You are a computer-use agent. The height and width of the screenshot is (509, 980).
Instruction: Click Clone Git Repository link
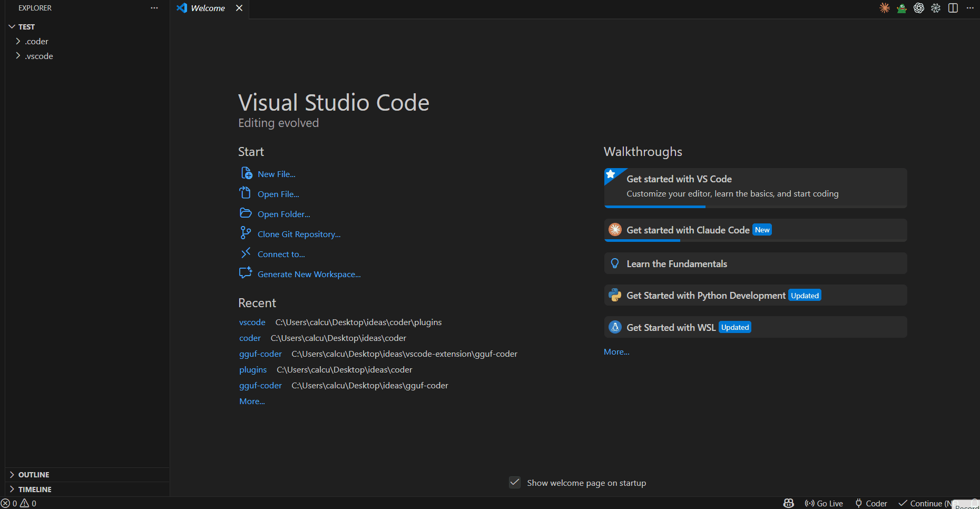point(298,234)
